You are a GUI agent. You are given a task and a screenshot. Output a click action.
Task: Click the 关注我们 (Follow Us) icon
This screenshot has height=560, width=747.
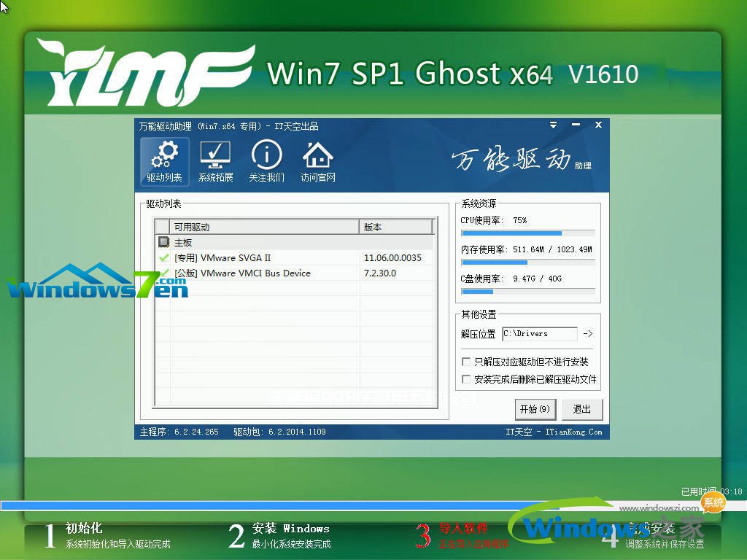point(266,161)
